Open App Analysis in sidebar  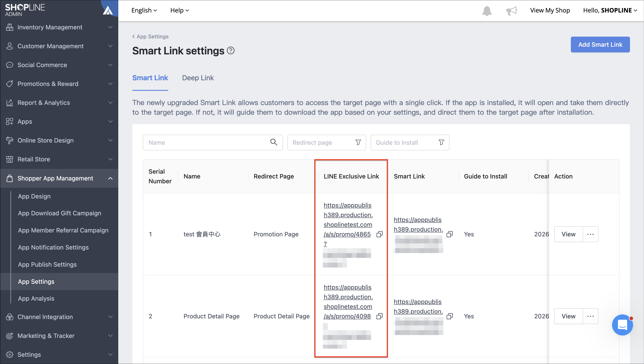[x=36, y=298]
